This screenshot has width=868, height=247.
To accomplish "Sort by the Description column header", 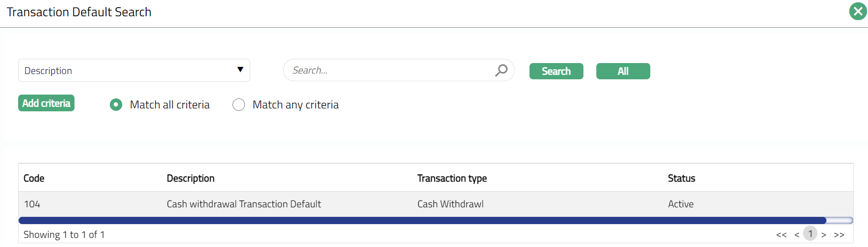I will point(191,178).
